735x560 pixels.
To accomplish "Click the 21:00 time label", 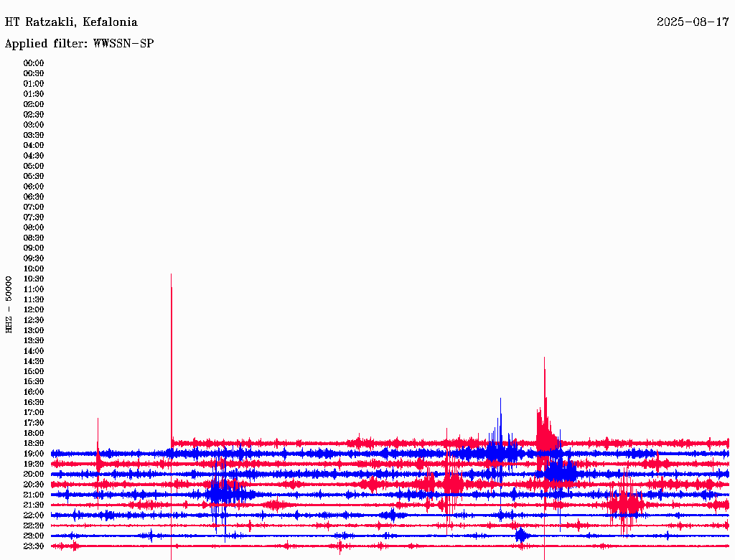I will (34, 495).
